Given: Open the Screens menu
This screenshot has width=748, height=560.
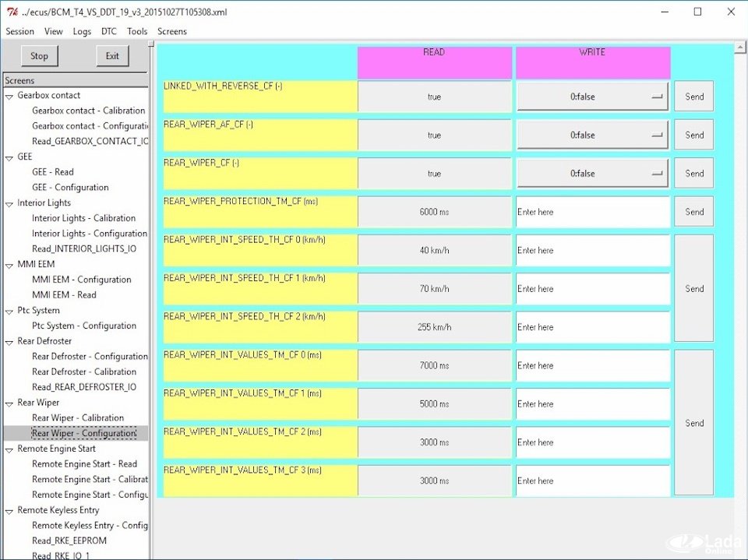Looking at the screenshot, I should pos(171,31).
